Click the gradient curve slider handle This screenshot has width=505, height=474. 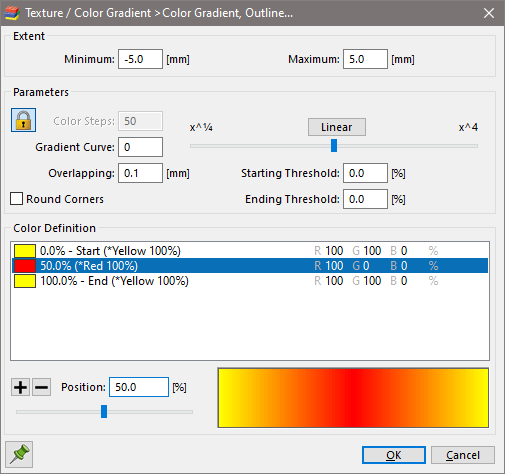tap(334, 146)
